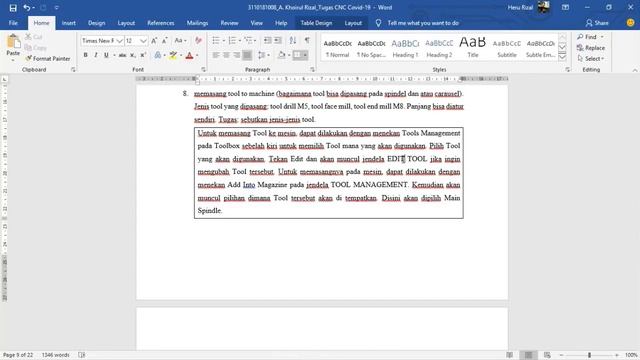Viewport: 640px width, 360px height.
Task: Apply paragraph Shading with the paint bucket
Action: [281, 55]
